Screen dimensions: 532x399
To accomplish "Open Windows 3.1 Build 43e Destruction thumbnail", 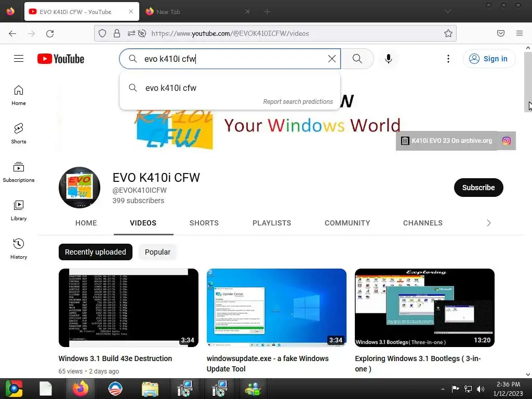I will point(129,308).
